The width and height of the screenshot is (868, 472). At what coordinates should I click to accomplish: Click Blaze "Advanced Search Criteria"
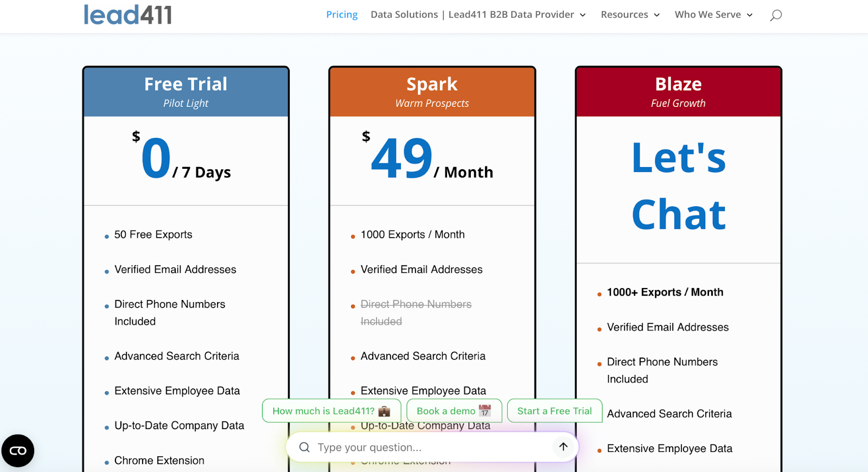click(669, 413)
